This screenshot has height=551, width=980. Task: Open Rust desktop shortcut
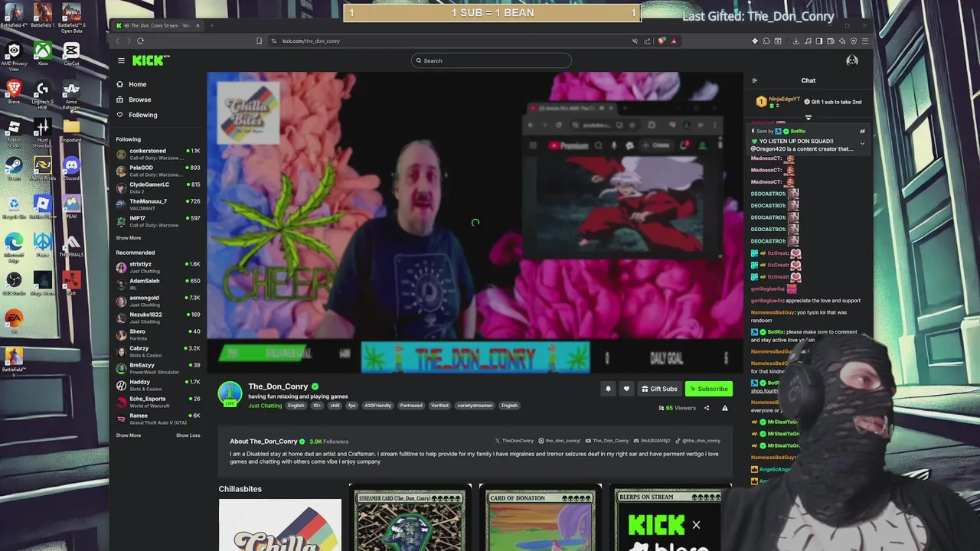pos(71,283)
